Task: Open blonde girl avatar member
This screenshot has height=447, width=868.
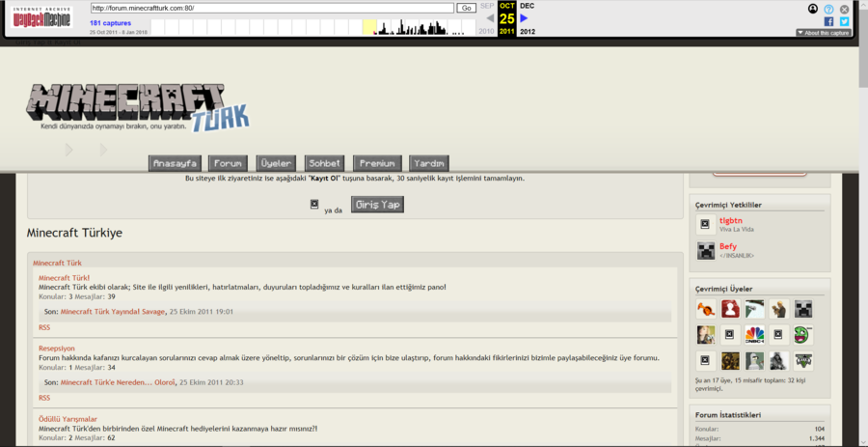Action: point(706,335)
